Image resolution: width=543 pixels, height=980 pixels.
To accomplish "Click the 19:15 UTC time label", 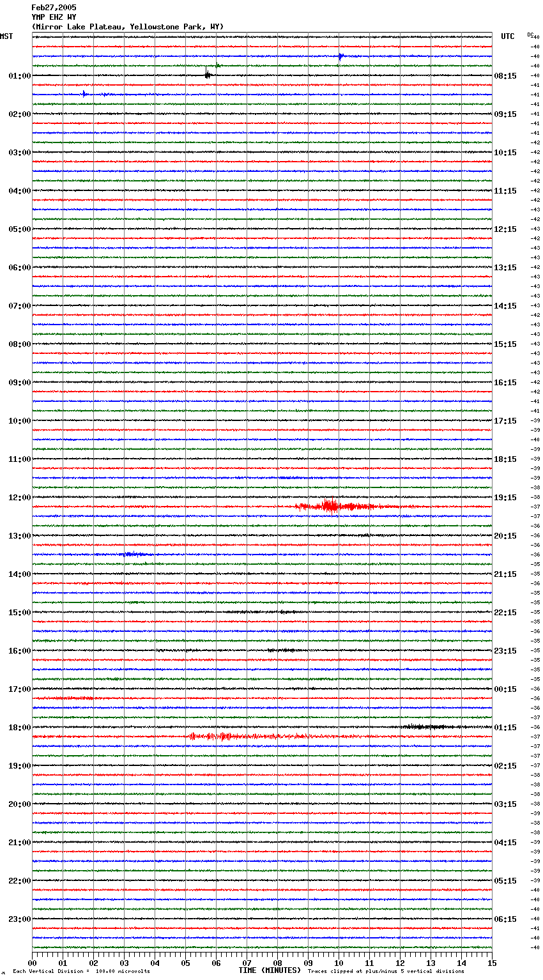I will click(x=505, y=498).
